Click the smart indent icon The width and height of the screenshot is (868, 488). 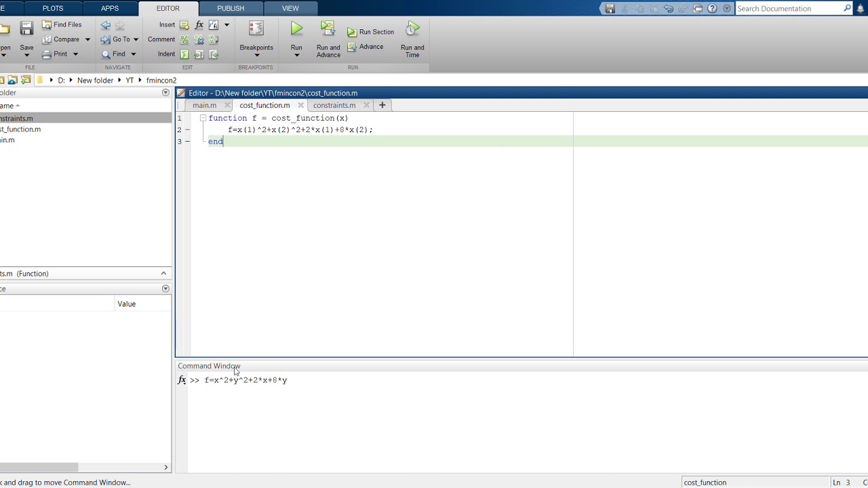(184, 54)
